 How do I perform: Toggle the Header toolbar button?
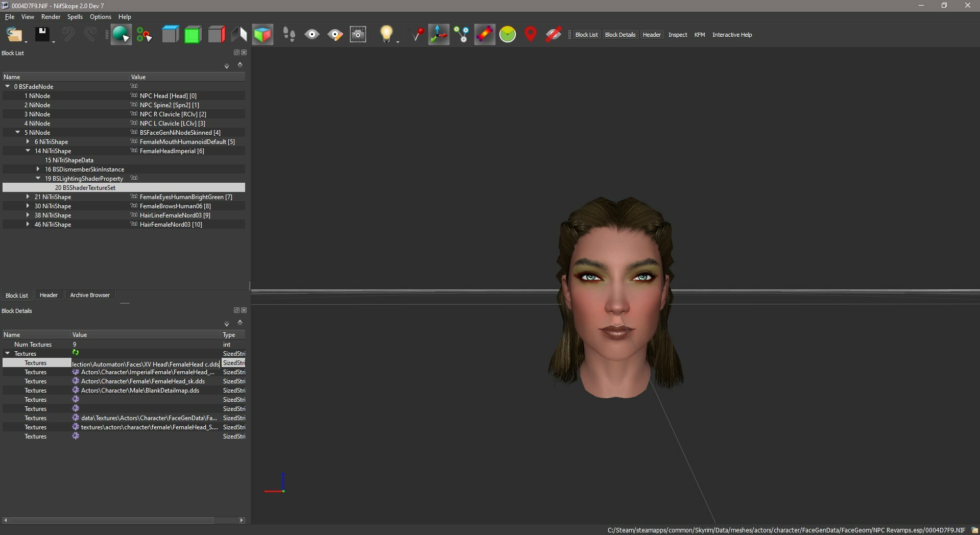pyautogui.click(x=652, y=35)
